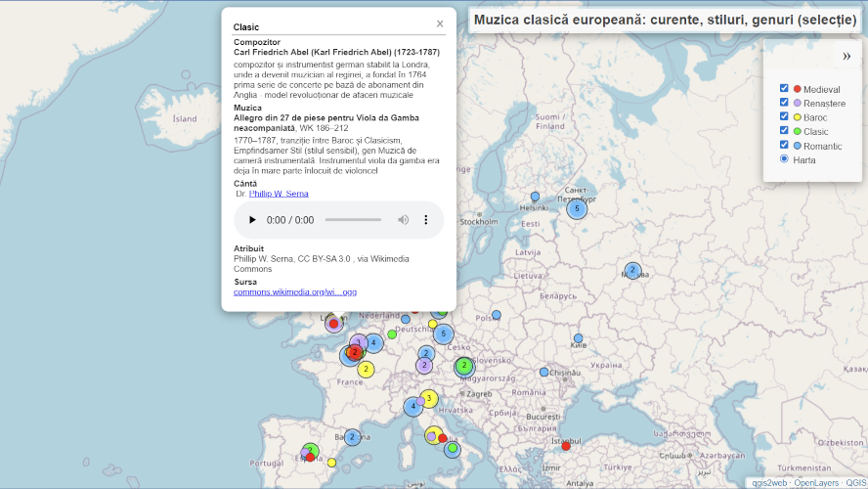Close the Clasic popup
The height and width of the screenshot is (489, 868).
[x=440, y=23]
